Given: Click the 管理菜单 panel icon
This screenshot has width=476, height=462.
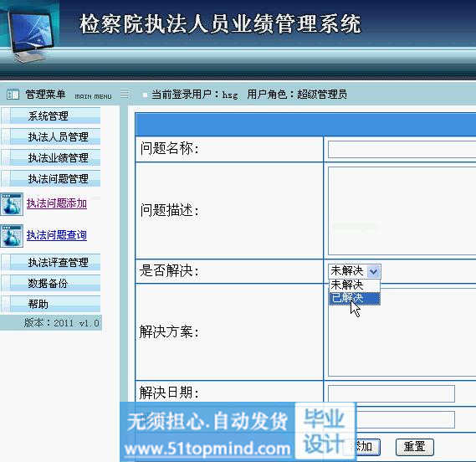Looking at the screenshot, I should coord(13,95).
